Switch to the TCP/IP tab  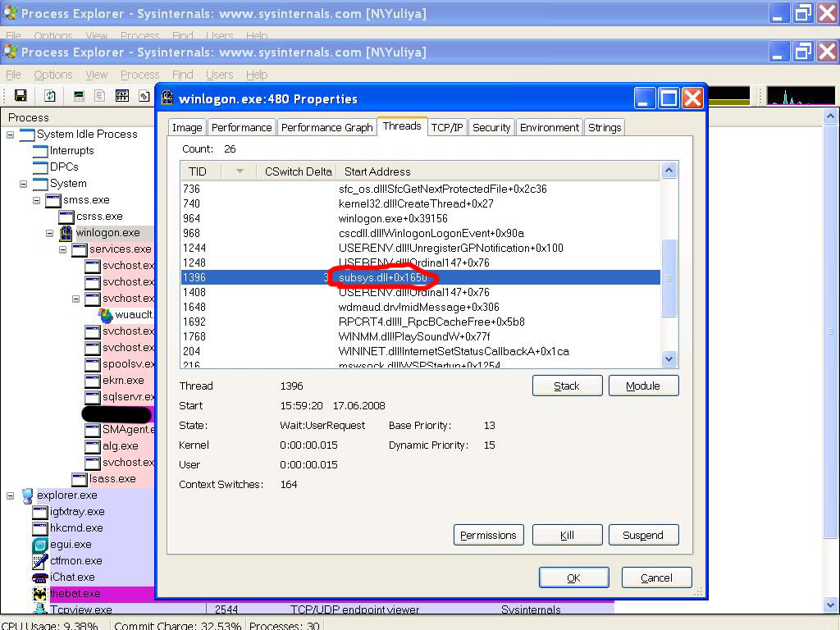[447, 127]
